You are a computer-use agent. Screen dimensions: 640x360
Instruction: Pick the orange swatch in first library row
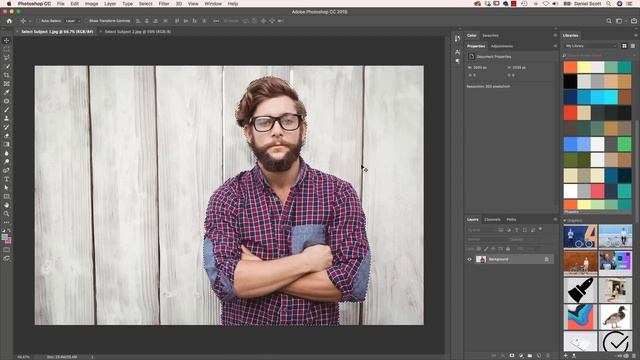(x=570, y=67)
